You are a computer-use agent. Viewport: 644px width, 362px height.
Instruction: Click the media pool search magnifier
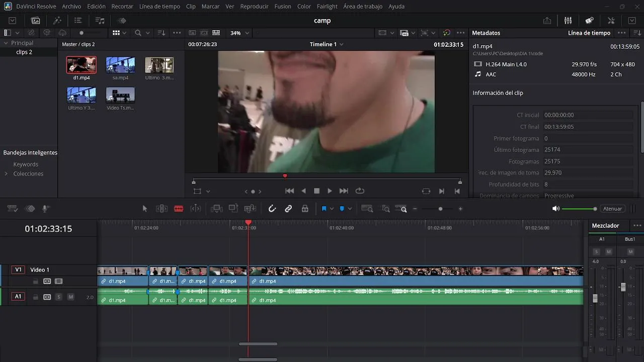(x=138, y=33)
